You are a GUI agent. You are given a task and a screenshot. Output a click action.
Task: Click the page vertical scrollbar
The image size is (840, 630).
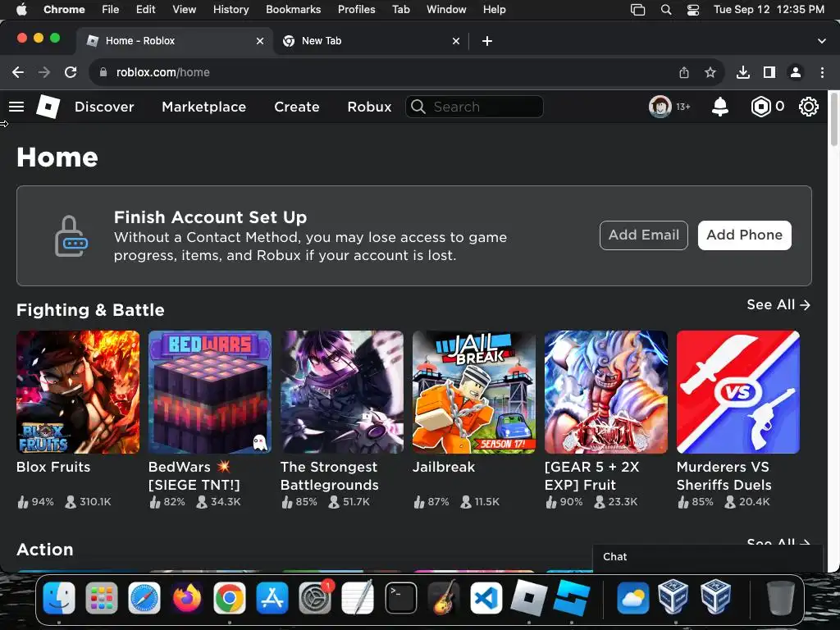coord(834,121)
